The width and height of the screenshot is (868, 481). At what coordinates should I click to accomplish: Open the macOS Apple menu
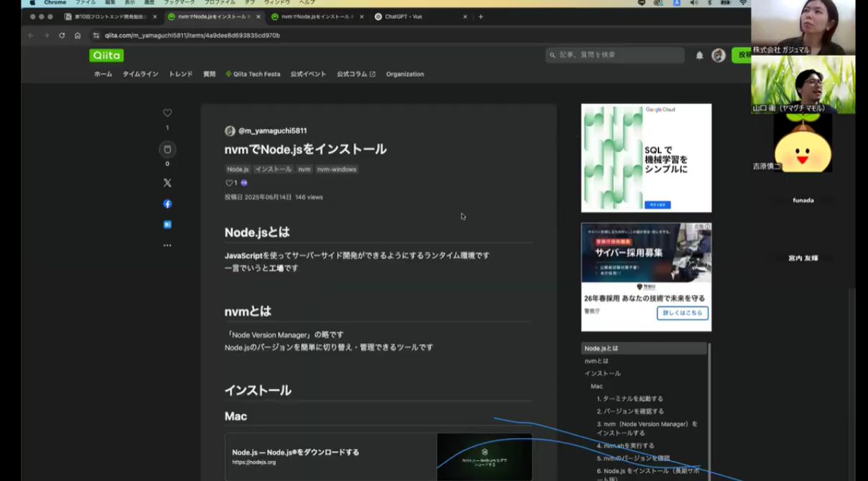point(32,3)
